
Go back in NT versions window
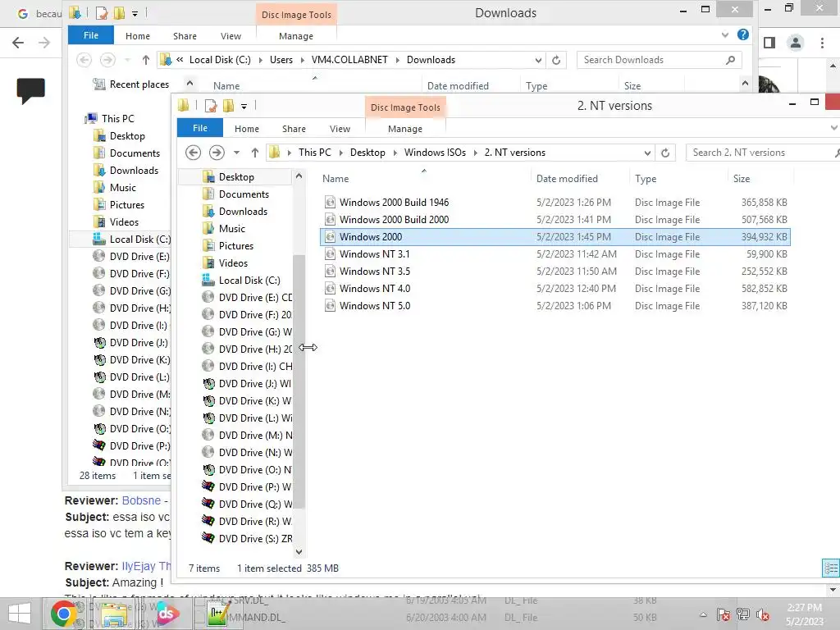click(194, 153)
